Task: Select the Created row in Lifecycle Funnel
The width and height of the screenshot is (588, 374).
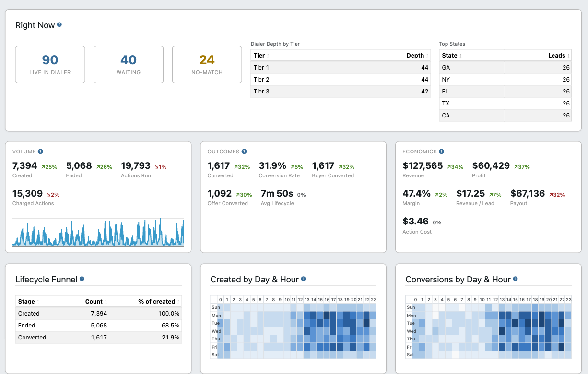Action: click(98, 314)
